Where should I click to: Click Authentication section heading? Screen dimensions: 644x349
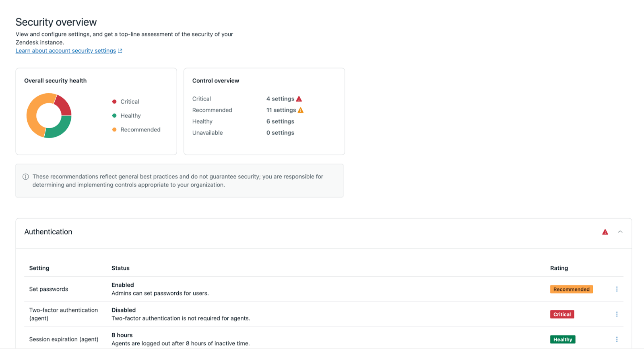point(48,232)
